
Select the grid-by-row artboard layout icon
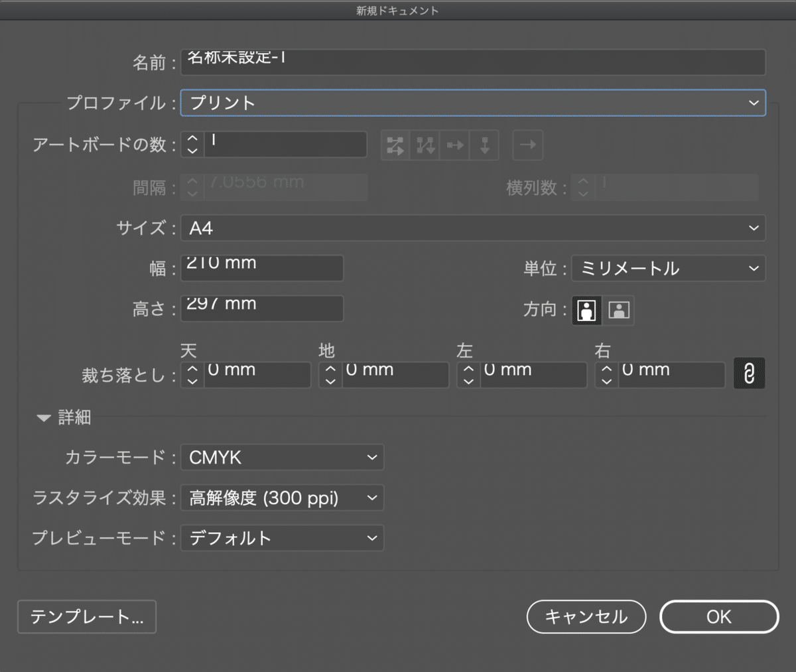point(395,145)
